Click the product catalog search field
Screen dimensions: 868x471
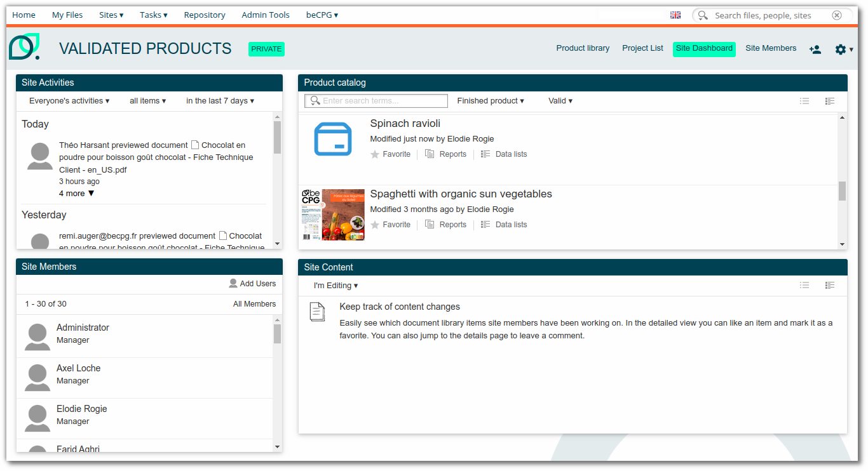376,100
